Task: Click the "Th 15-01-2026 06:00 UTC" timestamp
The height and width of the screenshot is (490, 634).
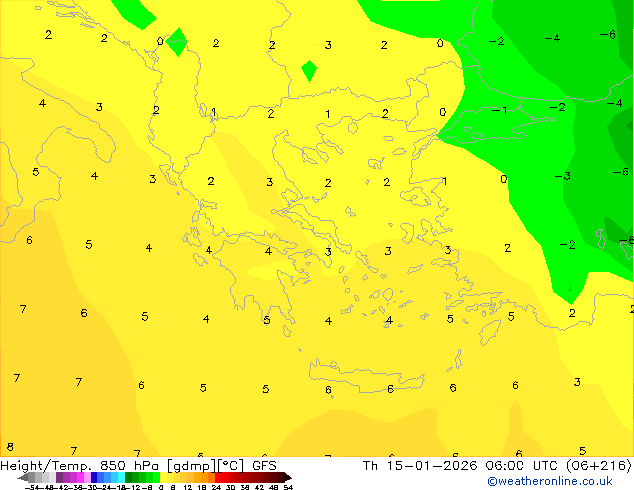Action: click(x=461, y=466)
